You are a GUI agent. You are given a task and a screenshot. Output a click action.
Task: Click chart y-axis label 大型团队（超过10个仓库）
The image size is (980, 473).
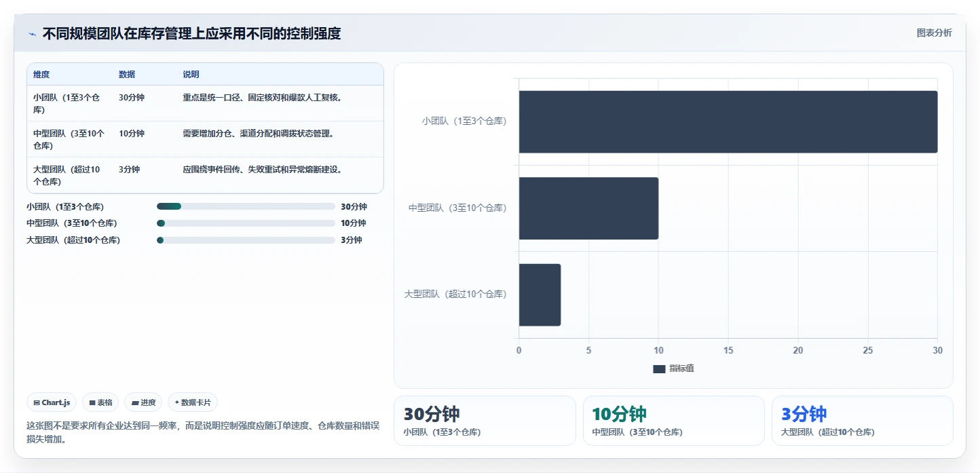pos(455,295)
